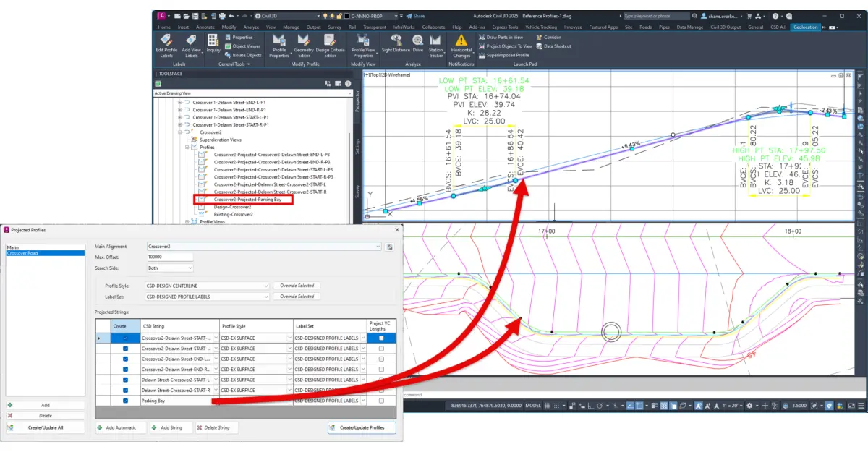This screenshot has width=868, height=452.
Task: Toggle Create checkbox in first projected strings row
Action: (126, 338)
